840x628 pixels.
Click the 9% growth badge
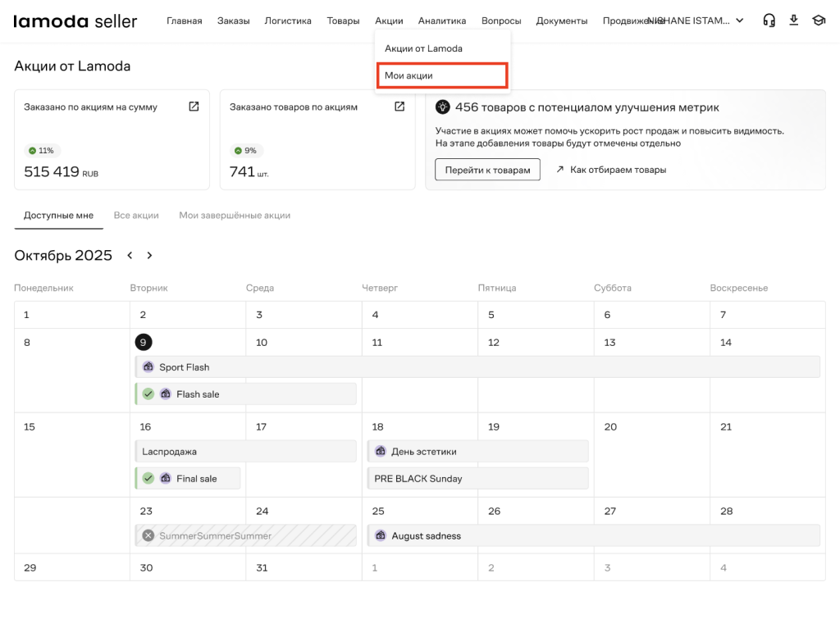tap(246, 151)
